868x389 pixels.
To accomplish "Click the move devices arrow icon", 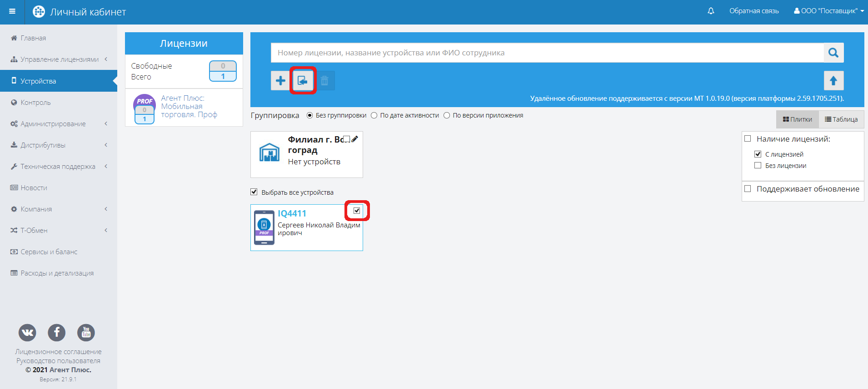I will click(x=303, y=81).
